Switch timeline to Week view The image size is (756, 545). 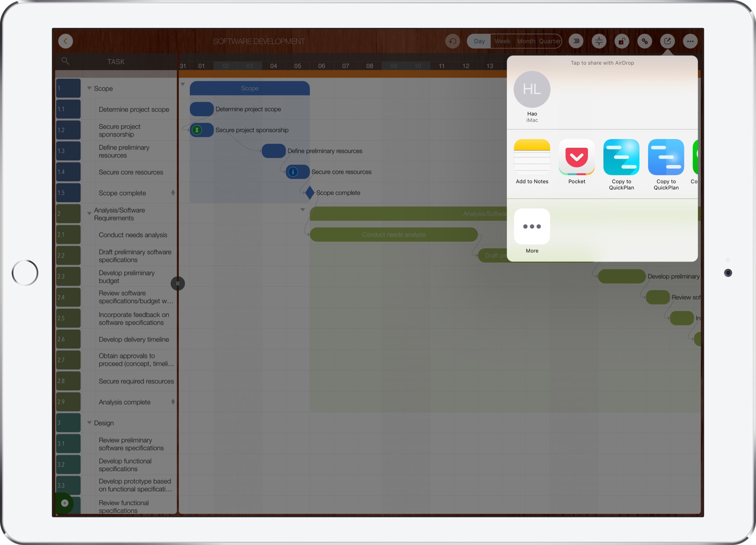(x=502, y=41)
